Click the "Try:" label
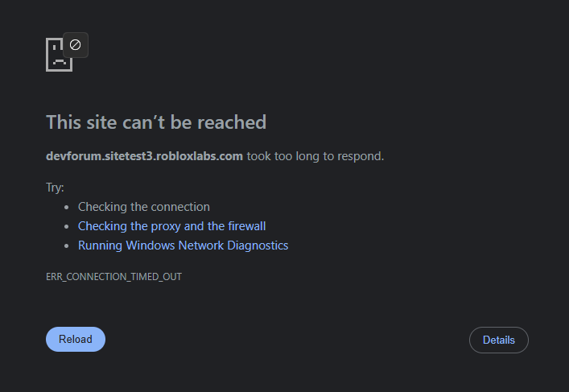Screen dimensions: 569x392 coord(55,188)
